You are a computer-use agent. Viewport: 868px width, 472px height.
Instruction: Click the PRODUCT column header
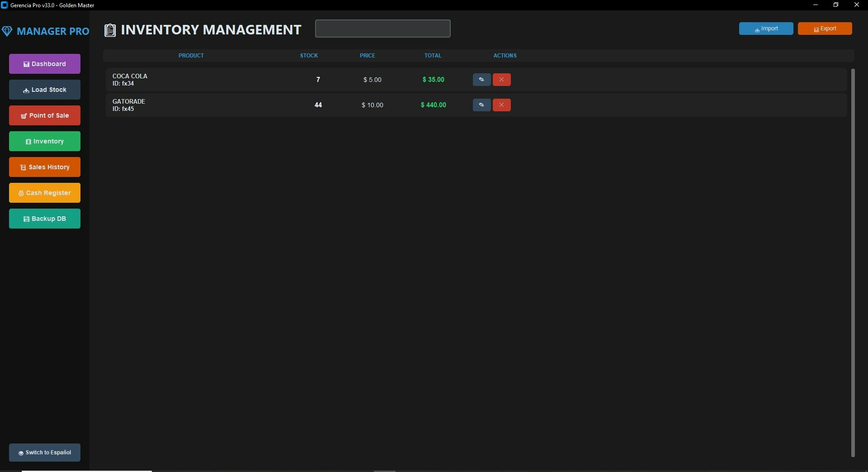point(191,56)
